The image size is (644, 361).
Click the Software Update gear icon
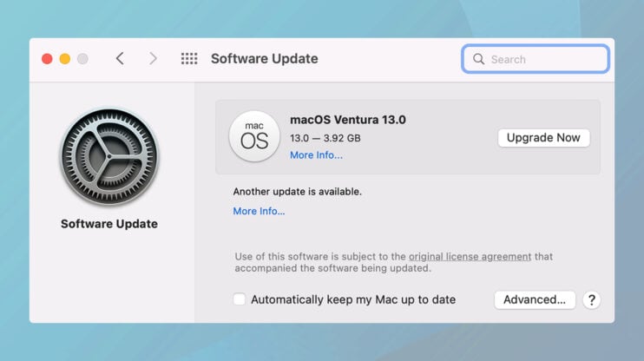[x=109, y=158]
